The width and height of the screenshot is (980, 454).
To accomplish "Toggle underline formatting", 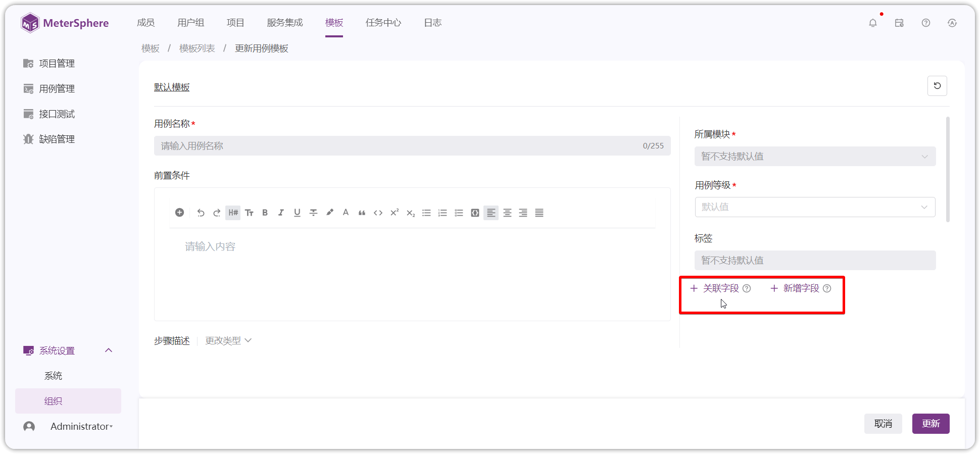I will pos(297,213).
